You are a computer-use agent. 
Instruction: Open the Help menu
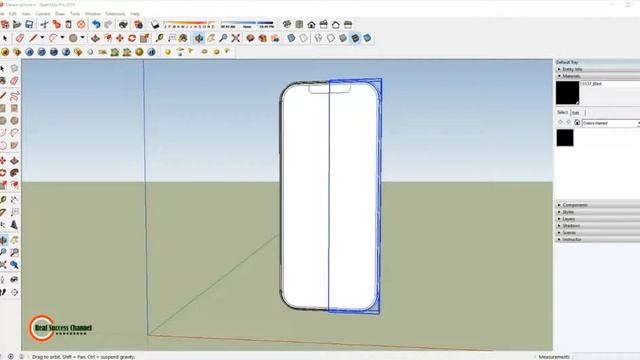[135, 13]
